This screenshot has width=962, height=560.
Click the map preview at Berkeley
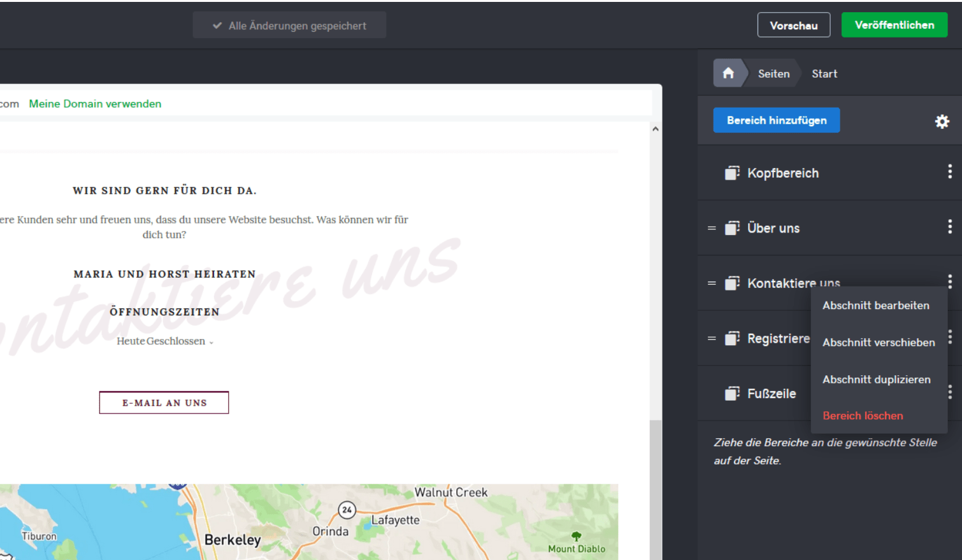(233, 540)
